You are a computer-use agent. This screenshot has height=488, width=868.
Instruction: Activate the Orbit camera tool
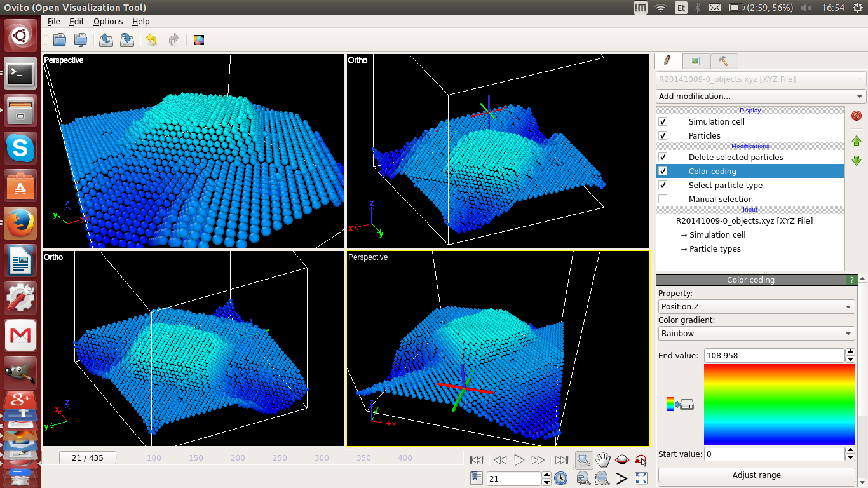click(x=622, y=459)
